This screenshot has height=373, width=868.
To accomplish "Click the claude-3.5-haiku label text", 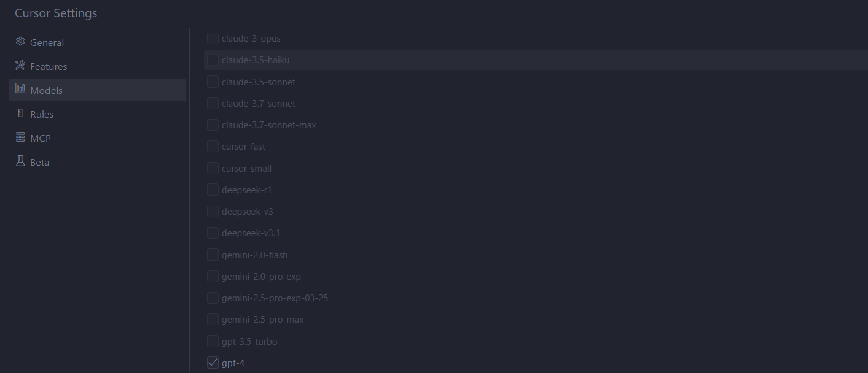I will [x=256, y=60].
